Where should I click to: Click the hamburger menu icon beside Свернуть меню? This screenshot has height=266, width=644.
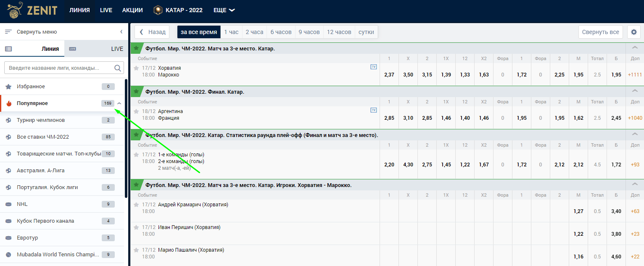8,32
